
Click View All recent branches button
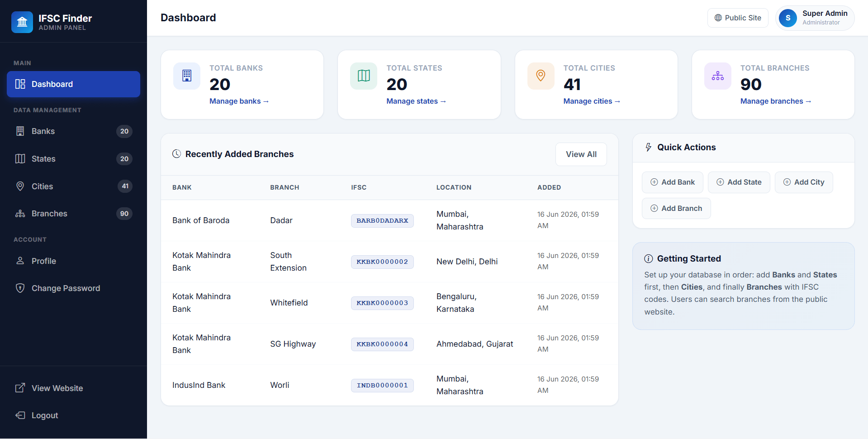[581, 154]
